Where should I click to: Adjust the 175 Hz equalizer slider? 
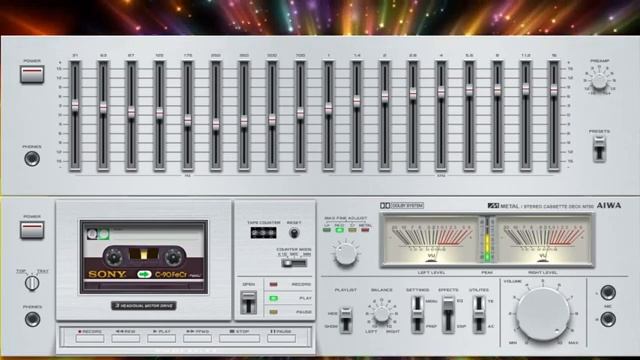pyautogui.click(x=188, y=120)
